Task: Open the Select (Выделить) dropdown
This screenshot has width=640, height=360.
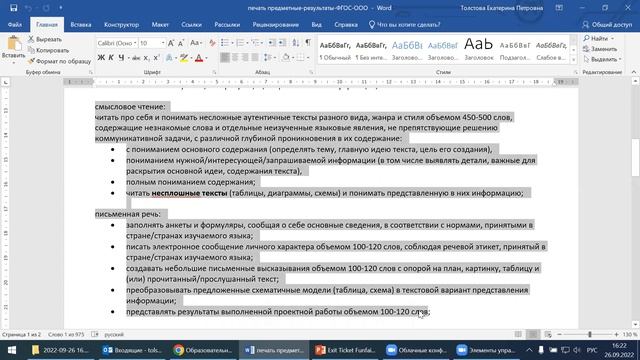Action: (602, 59)
